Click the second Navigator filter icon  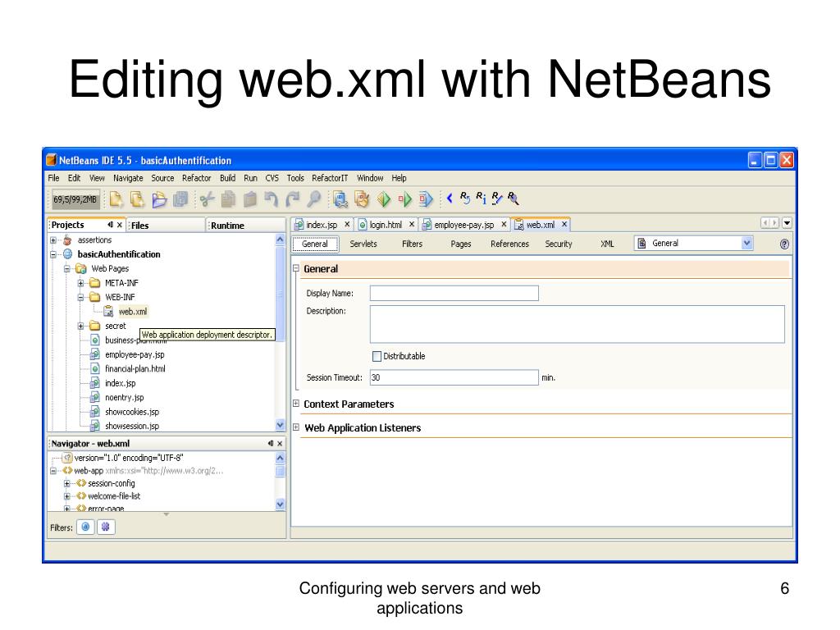[x=106, y=527]
